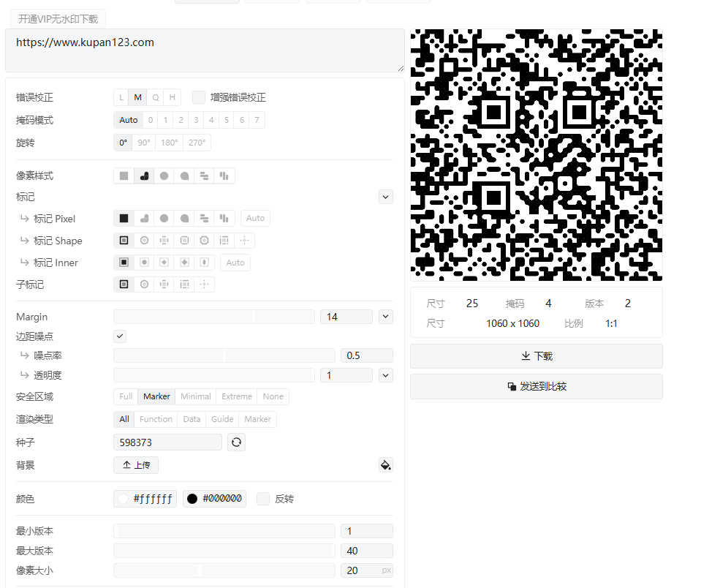The height and width of the screenshot is (588, 701).
Task: Click the 下载 download button
Action: point(536,356)
